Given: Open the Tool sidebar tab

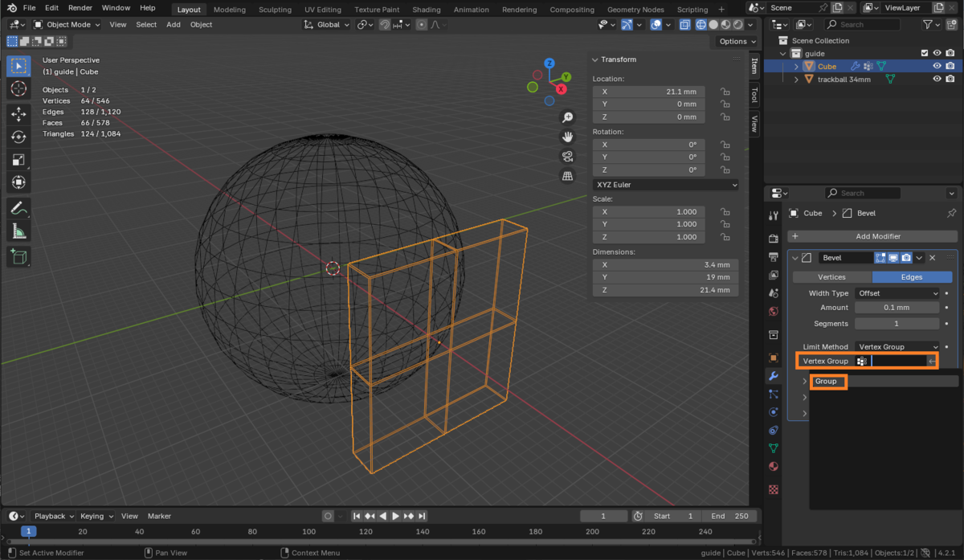Looking at the screenshot, I should click(754, 96).
